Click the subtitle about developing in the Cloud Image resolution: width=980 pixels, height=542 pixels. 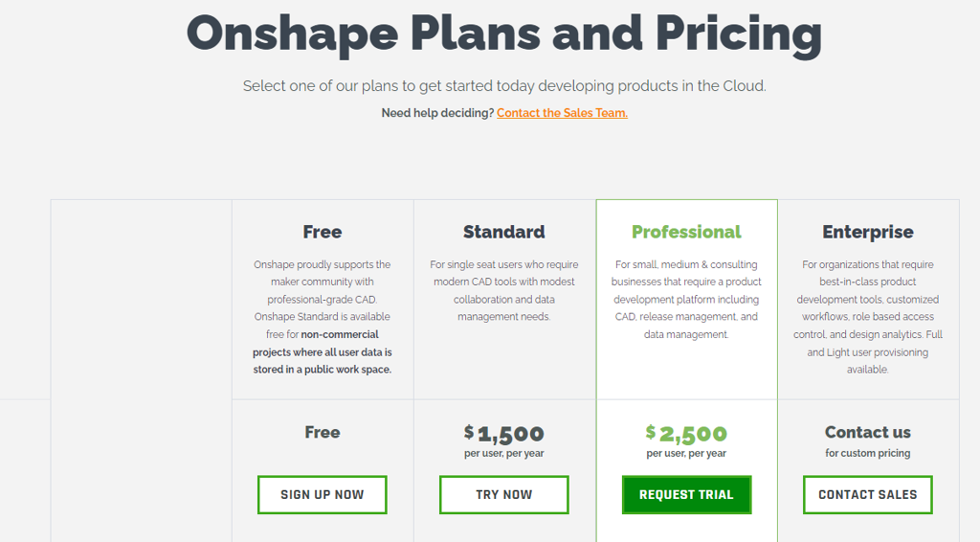click(x=504, y=85)
